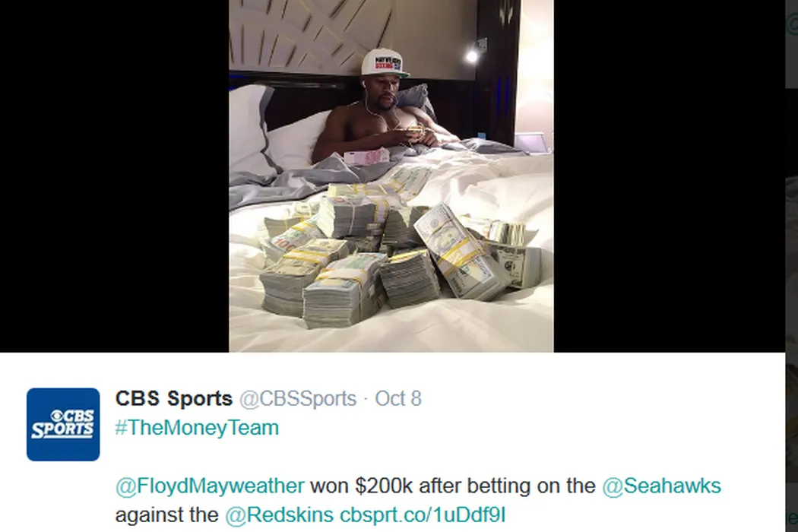Click the enlarged tweet photo
The width and height of the screenshot is (798, 532).
pyautogui.click(x=391, y=176)
